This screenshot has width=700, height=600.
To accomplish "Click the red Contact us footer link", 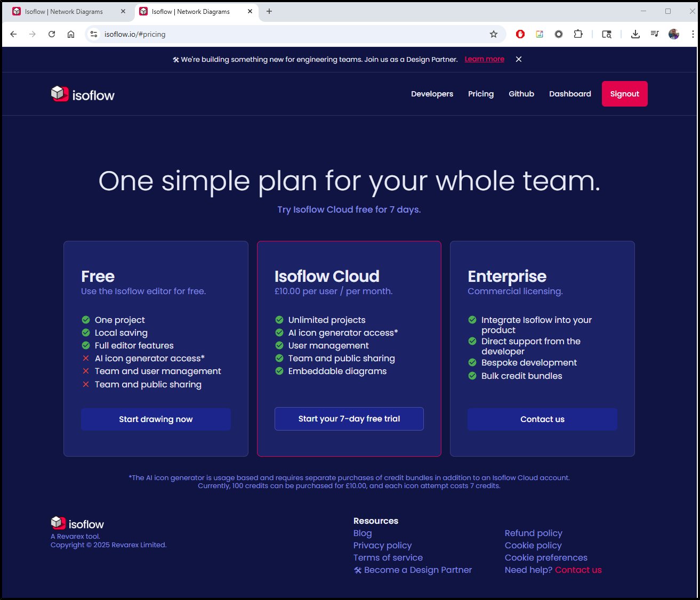I will [578, 570].
